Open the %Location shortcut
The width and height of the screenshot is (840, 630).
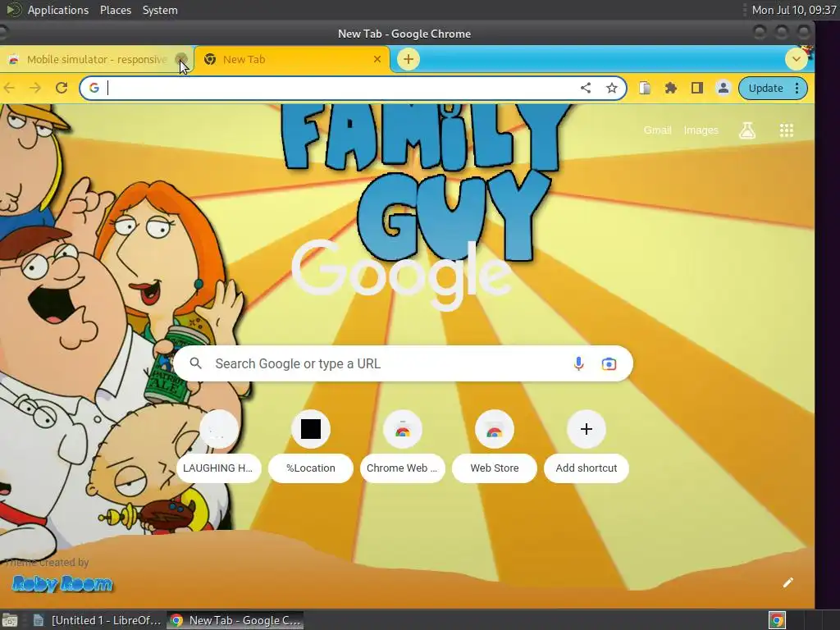pos(311,445)
